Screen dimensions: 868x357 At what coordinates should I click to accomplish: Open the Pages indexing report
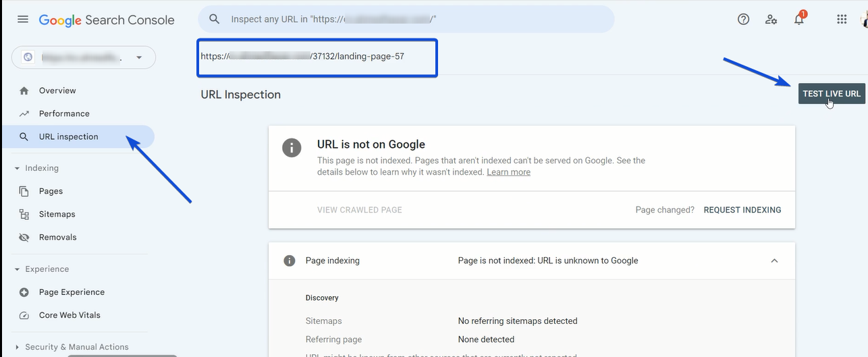coord(51,191)
